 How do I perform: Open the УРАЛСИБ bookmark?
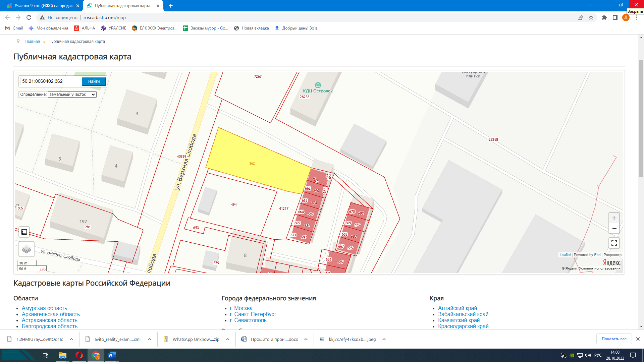[113, 28]
